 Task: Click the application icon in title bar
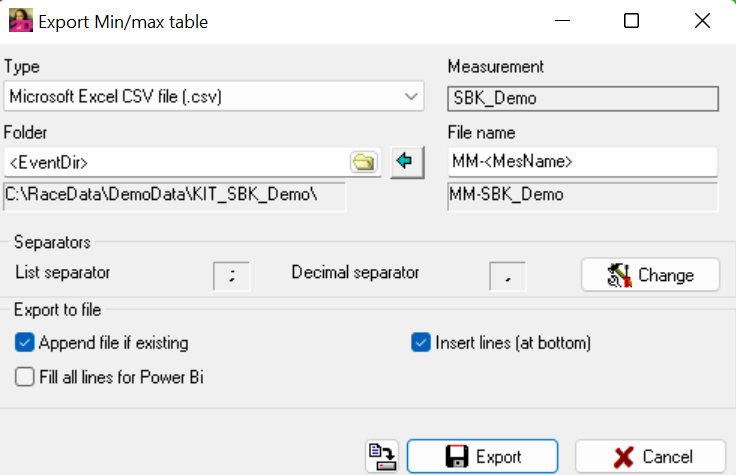pos(20,21)
